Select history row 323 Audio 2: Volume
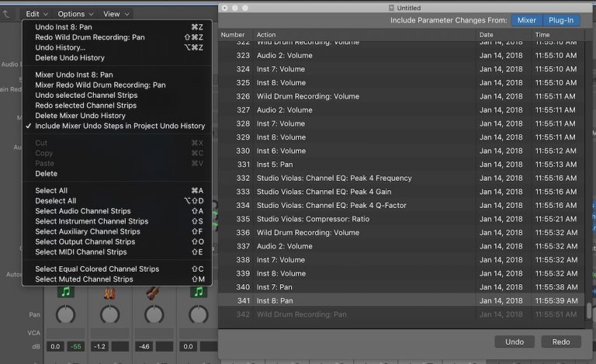Image resolution: width=596 pixels, height=364 pixels. 401,55
